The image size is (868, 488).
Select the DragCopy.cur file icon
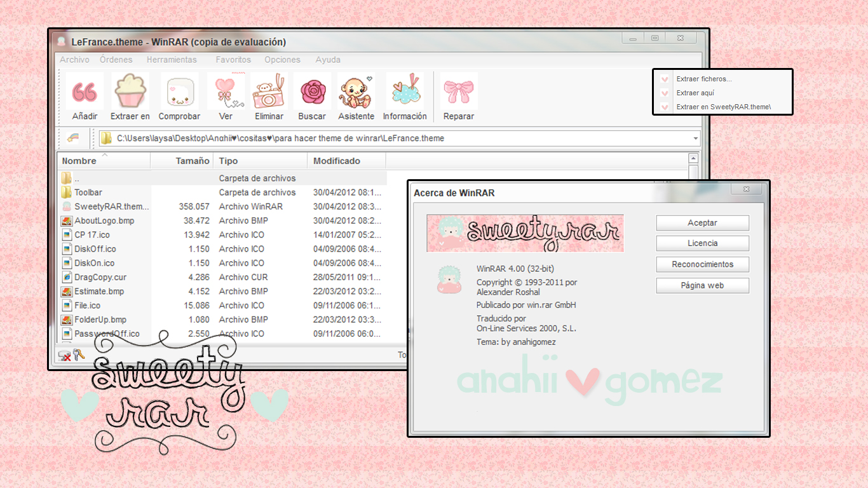66,277
